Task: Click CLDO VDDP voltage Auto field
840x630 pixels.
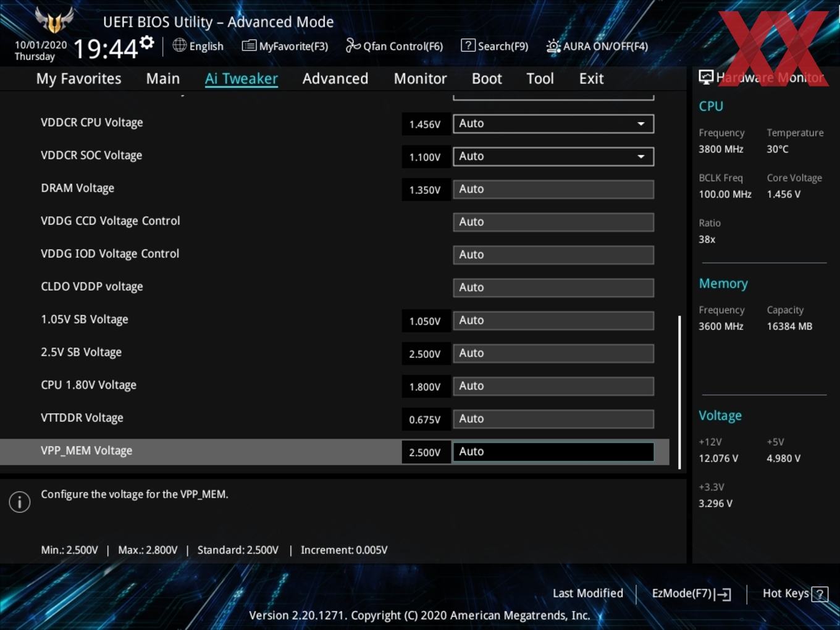Action: pyautogui.click(x=553, y=287)
